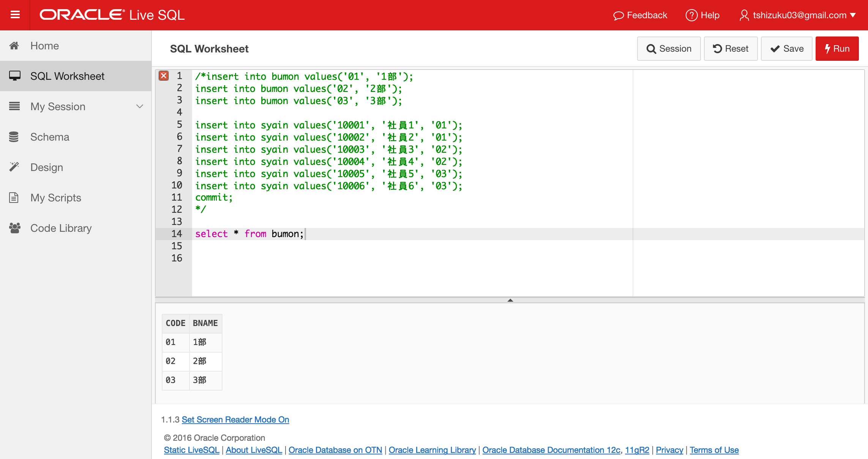Save the current worksheet
Image resolution: width=868 pixels, height=459 pixels.
pos(786,48)
